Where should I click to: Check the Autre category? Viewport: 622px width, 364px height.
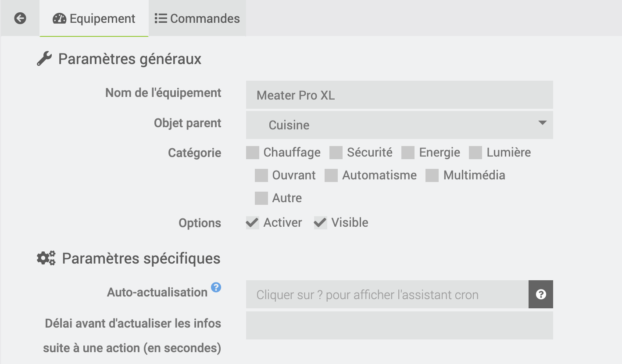[x=261, y=198]
